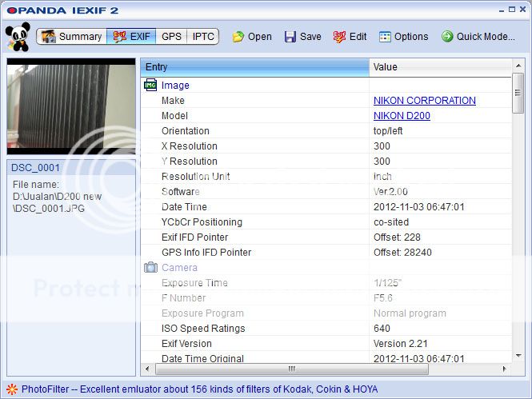Switch to the GPS tab
This screenshot has height=399, width=532.
coord(171,37)
